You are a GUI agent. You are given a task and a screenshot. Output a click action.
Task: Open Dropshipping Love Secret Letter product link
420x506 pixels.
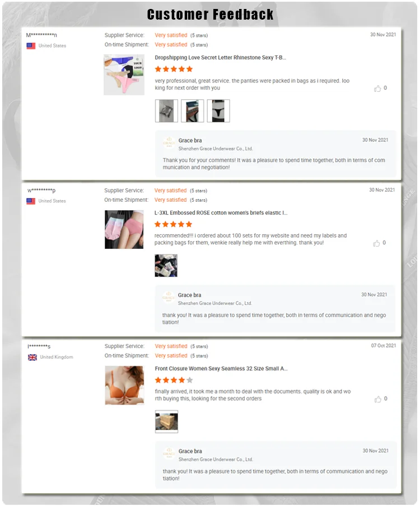point(220,58)
